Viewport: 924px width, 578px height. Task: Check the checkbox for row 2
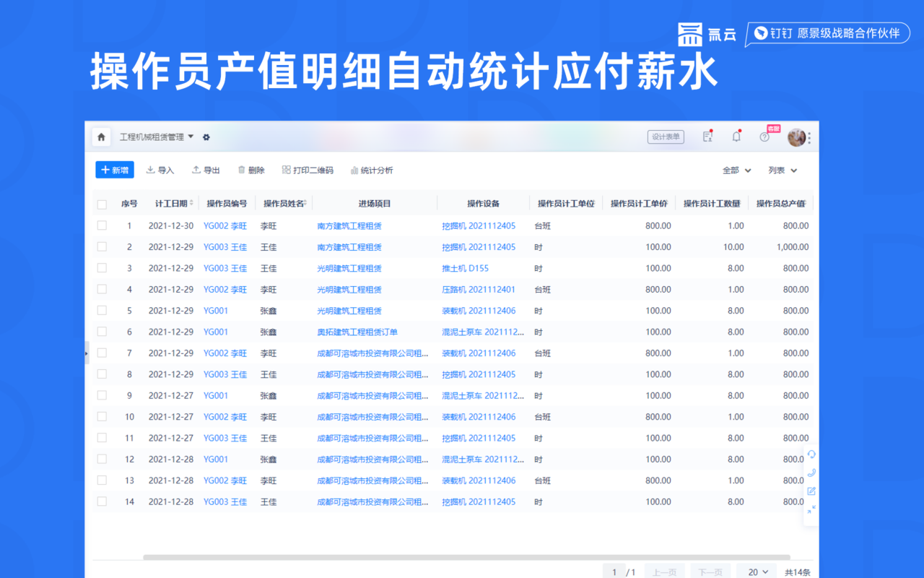(102, 246)
